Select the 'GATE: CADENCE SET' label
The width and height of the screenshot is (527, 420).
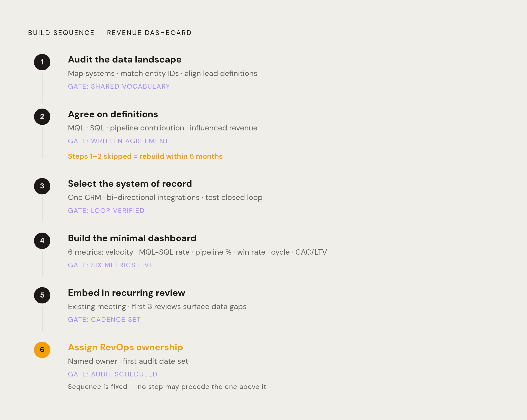(x=104, y=319)
